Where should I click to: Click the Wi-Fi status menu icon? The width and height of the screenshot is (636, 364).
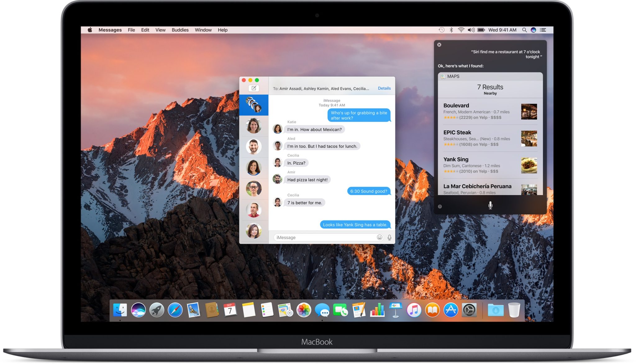coord(461,30)
